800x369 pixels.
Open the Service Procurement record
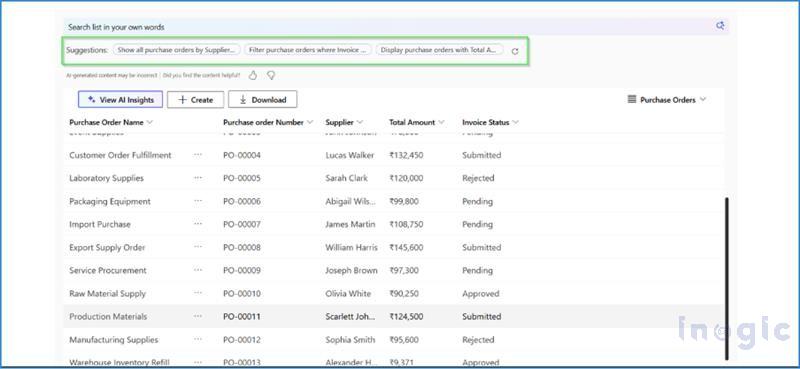[108, 270]
